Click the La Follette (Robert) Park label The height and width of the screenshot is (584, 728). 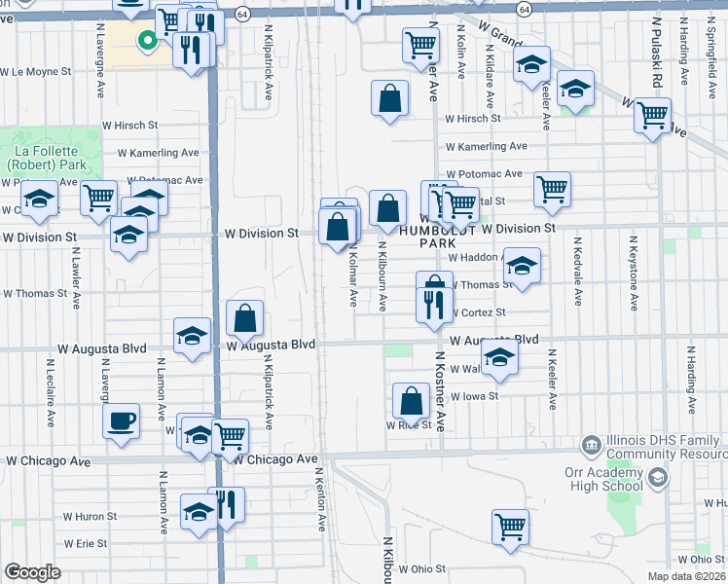[47, 158]
